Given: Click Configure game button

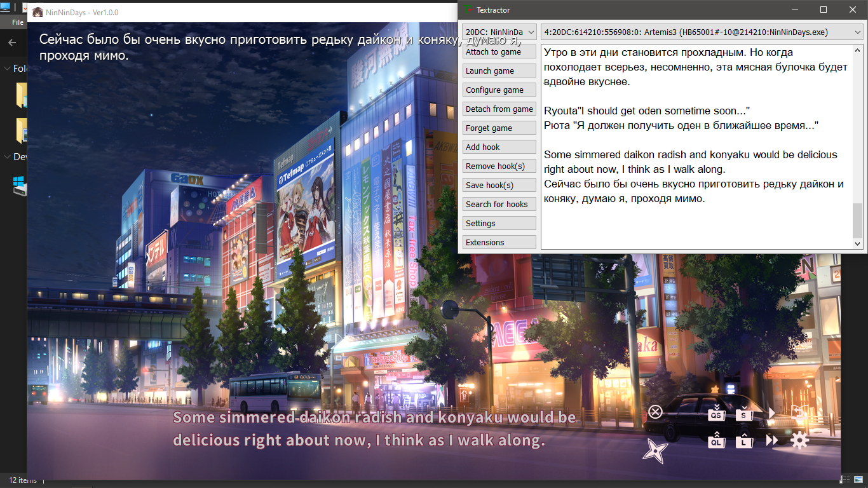Looking at the screenshot, I should click(499, 90).
